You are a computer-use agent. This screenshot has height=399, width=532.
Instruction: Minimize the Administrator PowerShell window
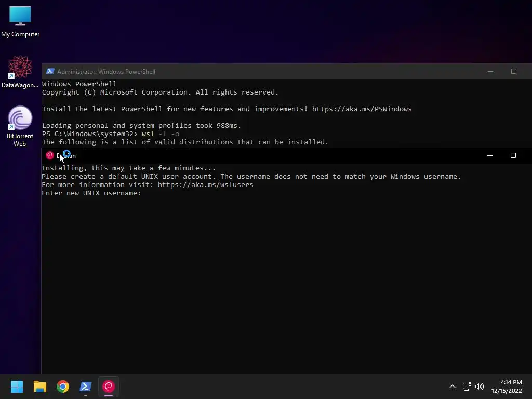pos(490,71)
